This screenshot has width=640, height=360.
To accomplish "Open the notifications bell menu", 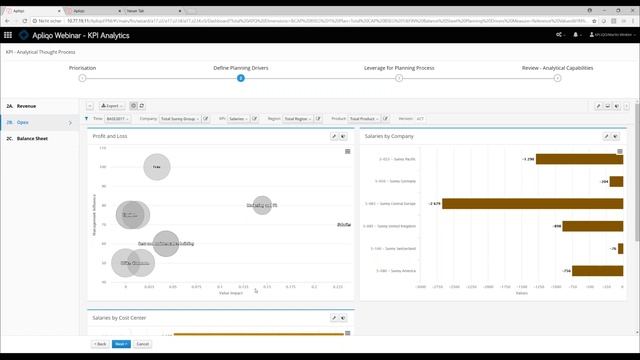I will (577, 35).
